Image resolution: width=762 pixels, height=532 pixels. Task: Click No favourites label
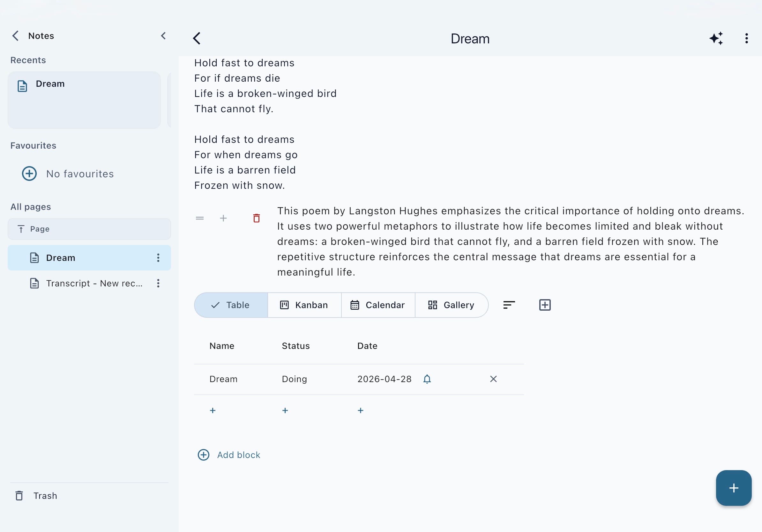80,174
